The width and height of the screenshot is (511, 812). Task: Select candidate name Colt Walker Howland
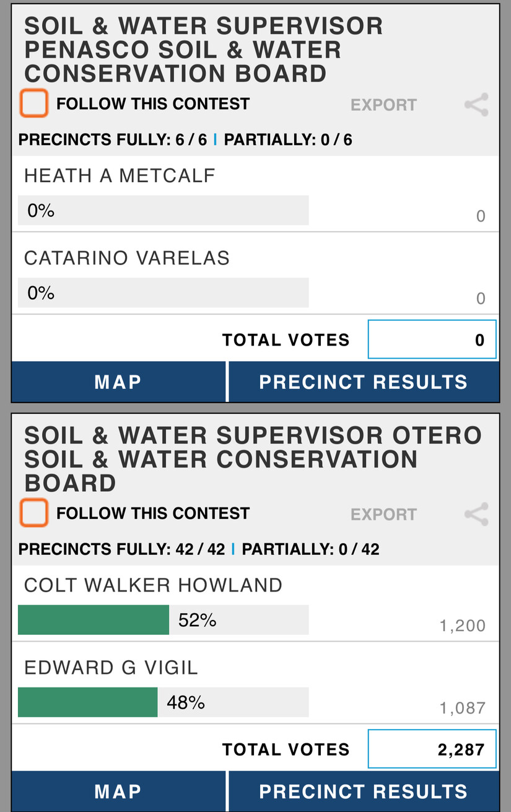pyautogui.click(x=153, y=585)
